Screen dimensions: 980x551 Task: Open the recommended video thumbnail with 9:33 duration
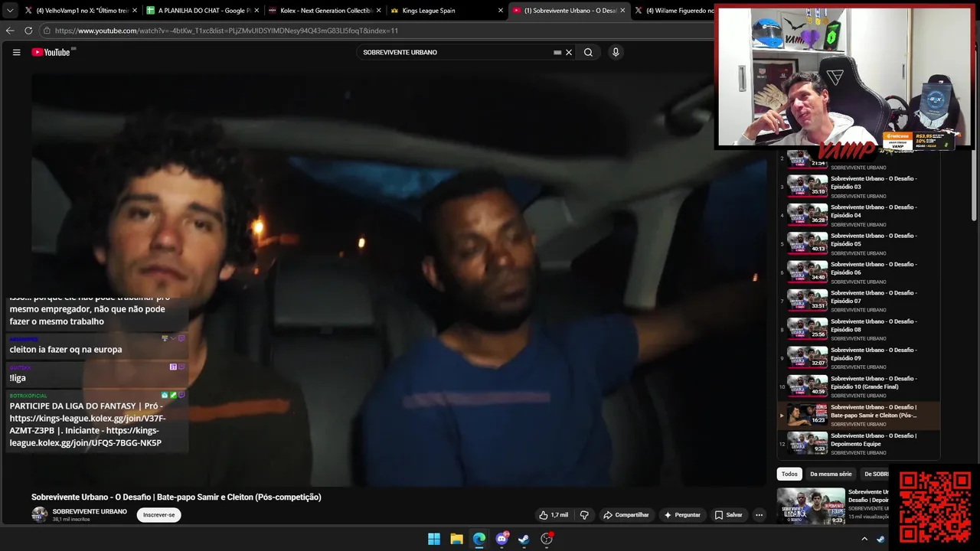(811, 506)
